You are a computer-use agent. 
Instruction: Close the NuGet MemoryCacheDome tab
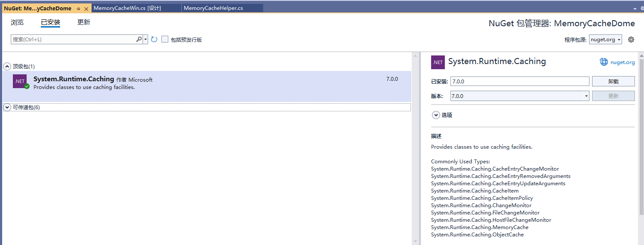click(86, 9)
